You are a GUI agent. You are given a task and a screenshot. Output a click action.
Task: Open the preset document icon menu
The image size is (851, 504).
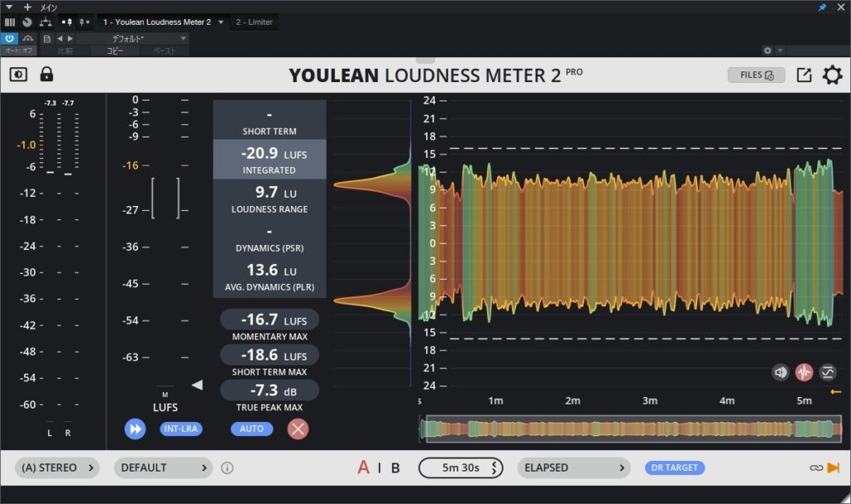click(x=47, y=38)
